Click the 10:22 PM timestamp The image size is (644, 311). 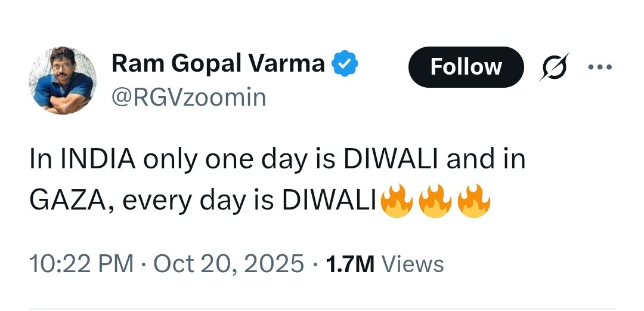(x=82, y=263)
